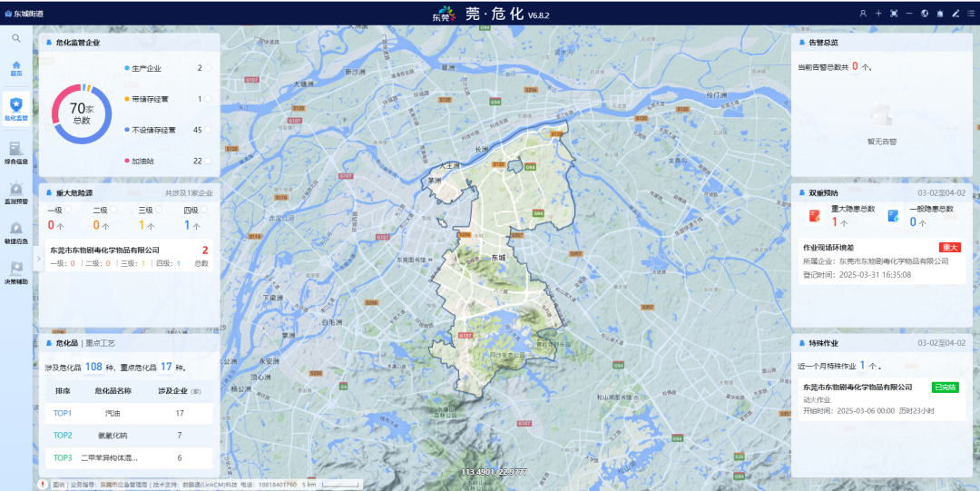Select the 三级 hazard level radio
This screenshot has height=491, width=980.
pos(159,210)
